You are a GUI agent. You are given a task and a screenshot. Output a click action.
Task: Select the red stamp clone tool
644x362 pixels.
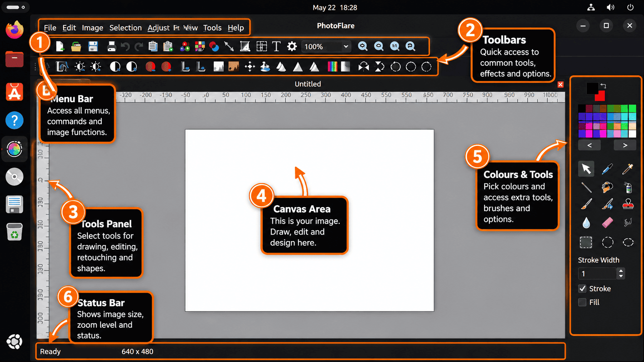[628, 204]
